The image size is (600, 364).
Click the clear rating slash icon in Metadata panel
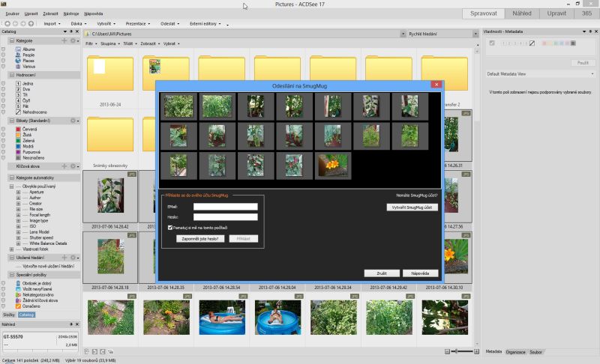(532, 43)
